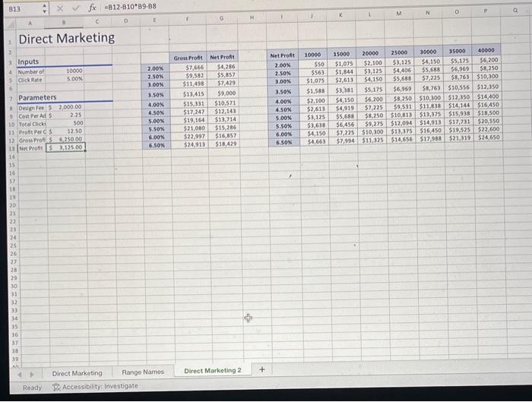Viewport: 532px width, 402px height.
Task: Click the Gross Profit table header
Action: point(188,58)
